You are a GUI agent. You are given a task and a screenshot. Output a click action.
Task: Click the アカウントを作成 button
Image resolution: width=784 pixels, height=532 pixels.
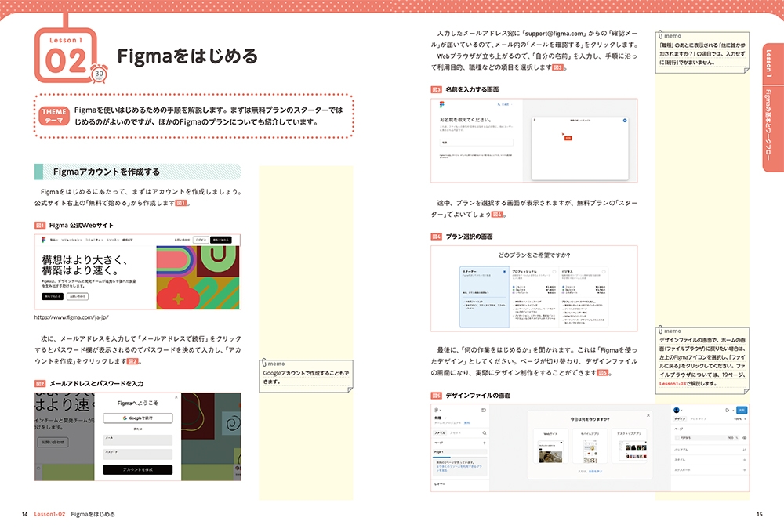pyautogui.click(x=138, y=469)
